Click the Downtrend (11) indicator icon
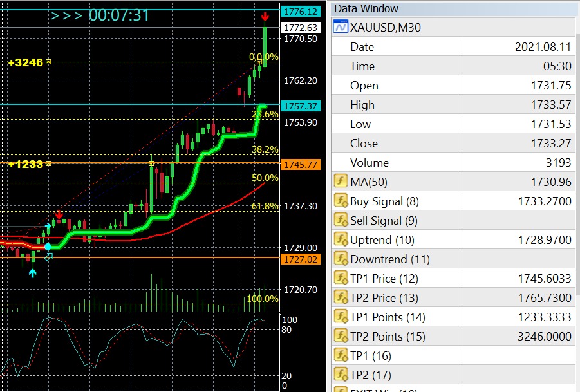 pos(341,259)
